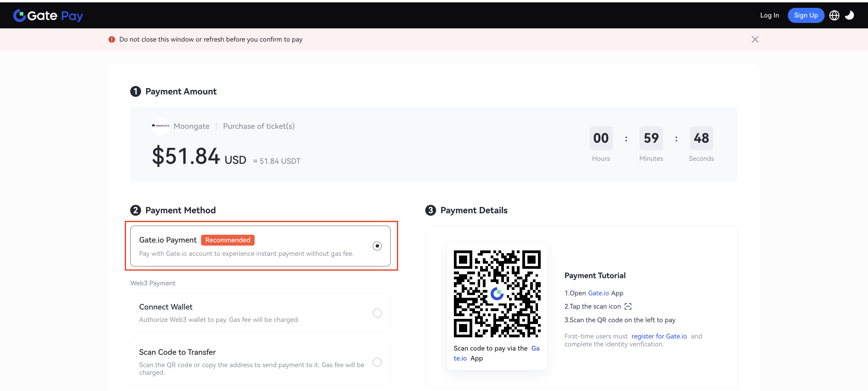
Task: Select Connect Wallet radio button
Action: (x=377, y=313)
